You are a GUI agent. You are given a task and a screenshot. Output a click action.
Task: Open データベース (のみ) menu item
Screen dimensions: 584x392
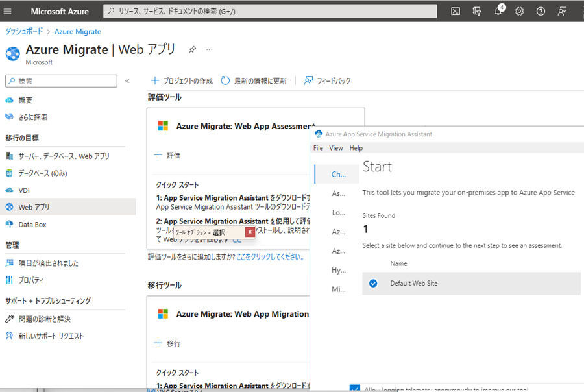tap(43, 173)
